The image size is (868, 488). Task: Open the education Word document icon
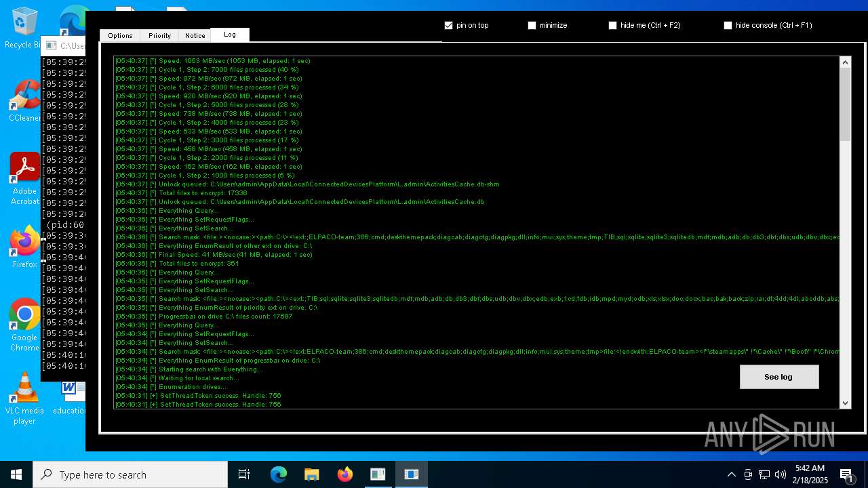[x=69, y=399]
